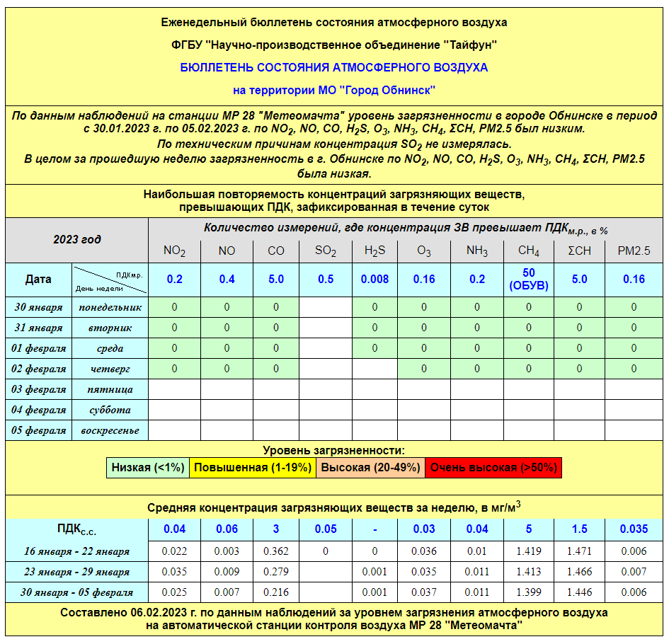Click the blue 'на территории МО Город Обнинск' subtitle
Screen dimensions: 669x644
(x=334, y=91)
